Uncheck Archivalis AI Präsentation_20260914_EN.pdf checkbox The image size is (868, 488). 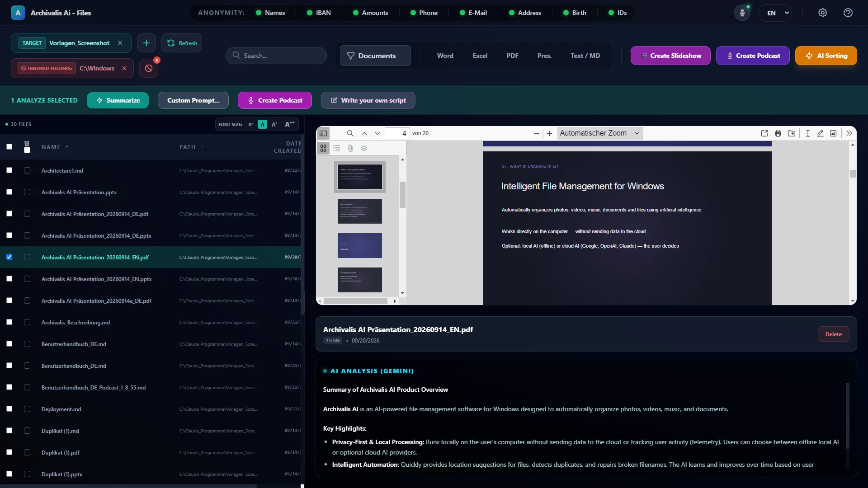point(9,257)
